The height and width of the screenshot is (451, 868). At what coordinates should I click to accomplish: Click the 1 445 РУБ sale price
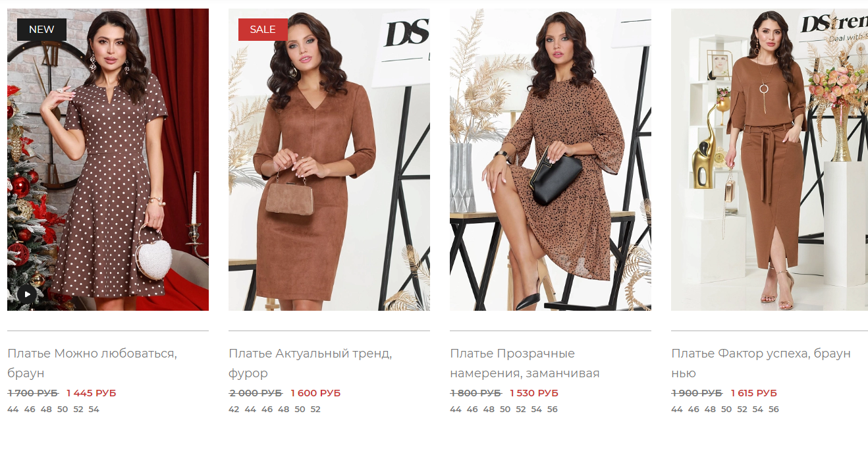tap(92, 393)
